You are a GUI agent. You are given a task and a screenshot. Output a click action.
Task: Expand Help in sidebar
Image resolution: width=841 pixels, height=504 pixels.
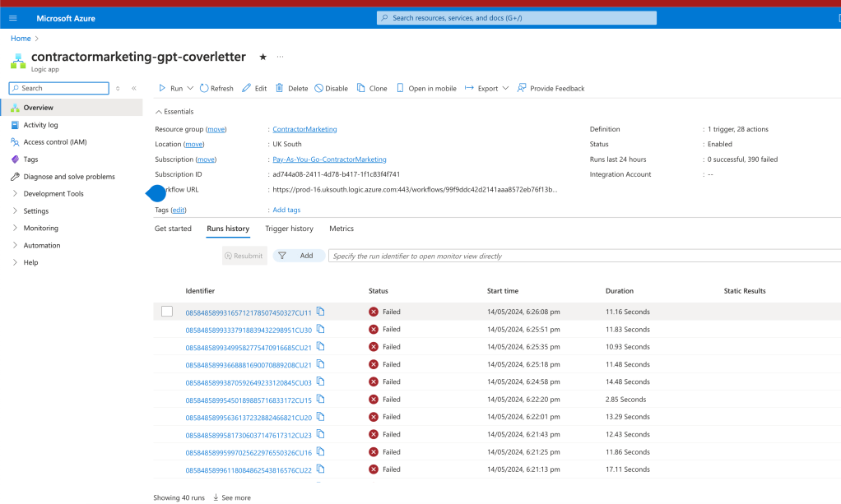click(15, 262)
